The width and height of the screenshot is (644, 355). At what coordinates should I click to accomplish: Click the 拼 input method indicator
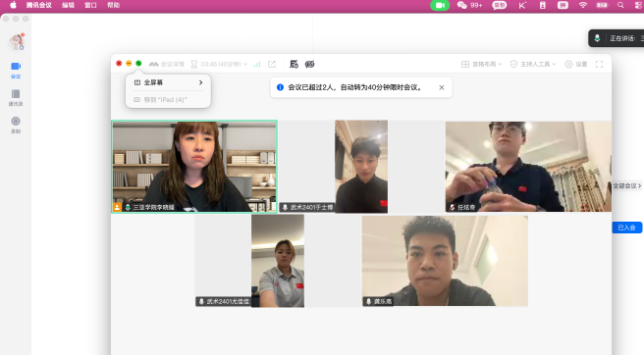point(563,5)
